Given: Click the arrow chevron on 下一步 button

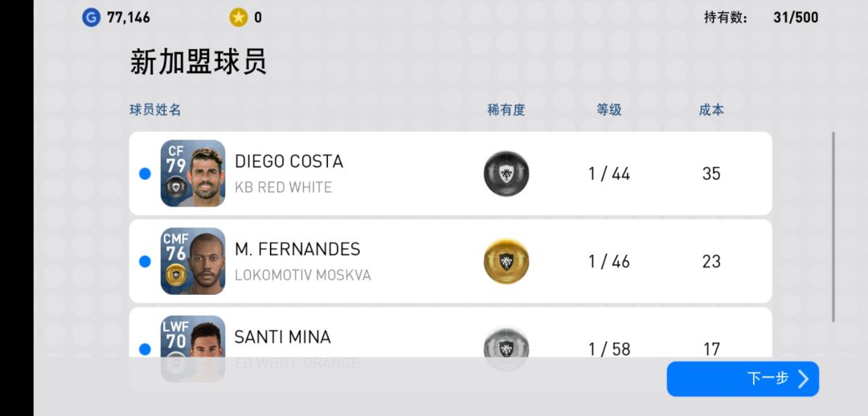Looking at the screenshot, I should click(x=803, y=379).
